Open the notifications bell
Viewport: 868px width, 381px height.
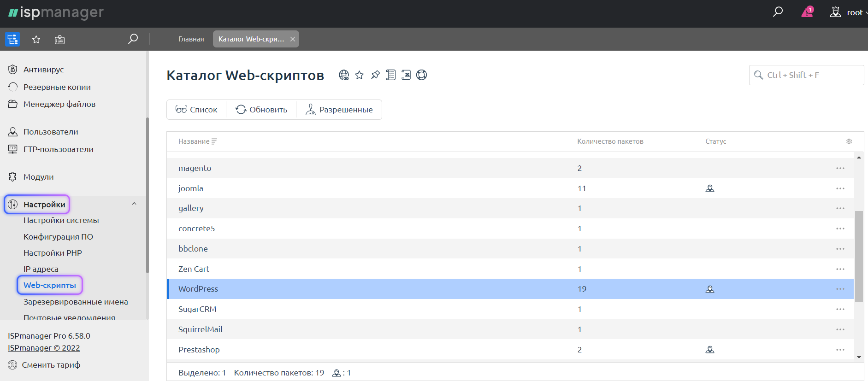pos(807,12)
